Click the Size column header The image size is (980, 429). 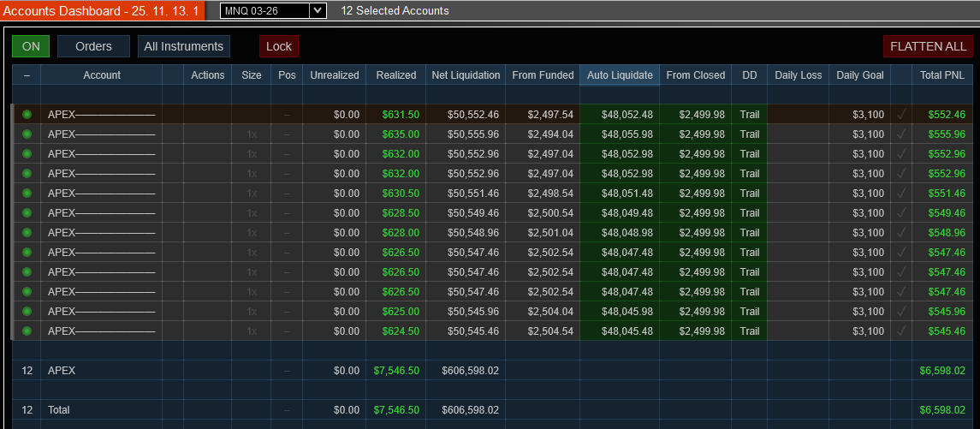pyautogui.click(x=252, y=75)
